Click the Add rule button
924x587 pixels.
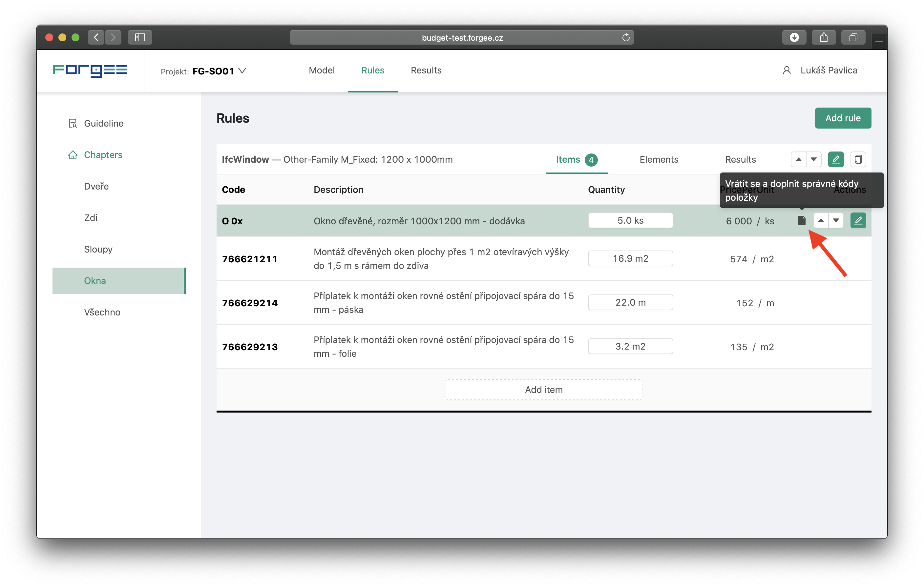(x=843, y=118)
